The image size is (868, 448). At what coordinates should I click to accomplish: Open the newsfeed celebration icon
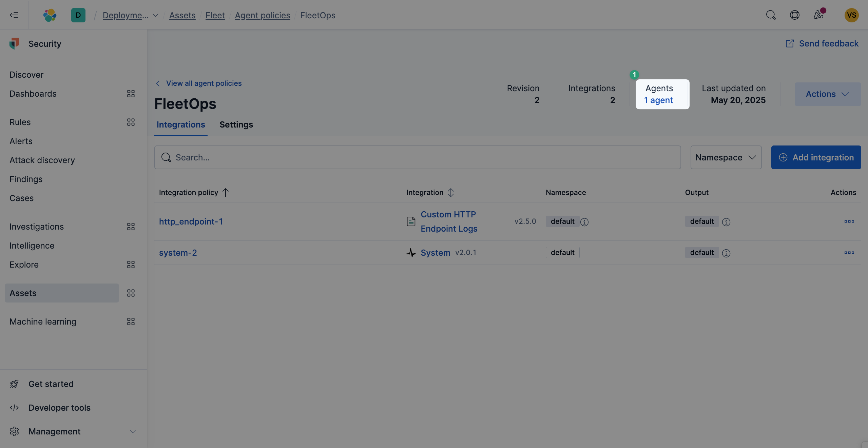(x=818, y=15)
